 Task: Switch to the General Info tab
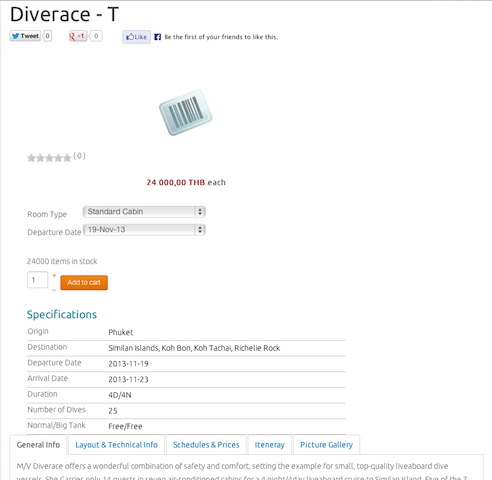[38, 445]
